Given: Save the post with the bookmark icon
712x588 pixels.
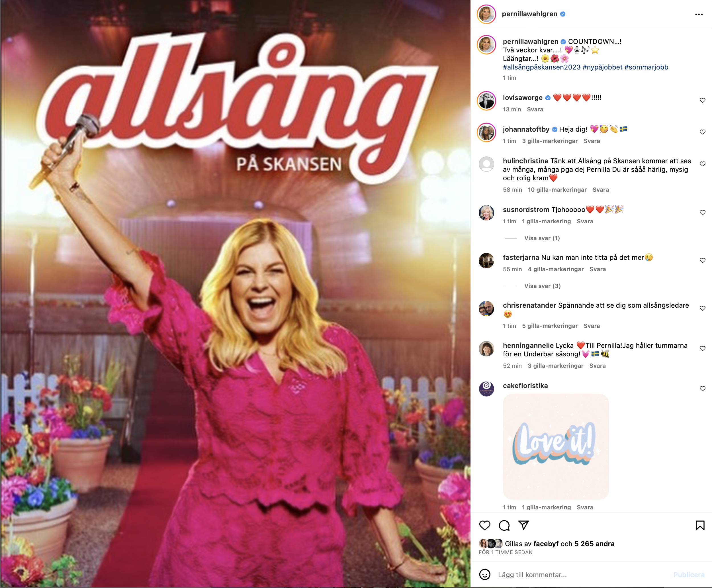Looking at the screenshot, I should 700,525.
